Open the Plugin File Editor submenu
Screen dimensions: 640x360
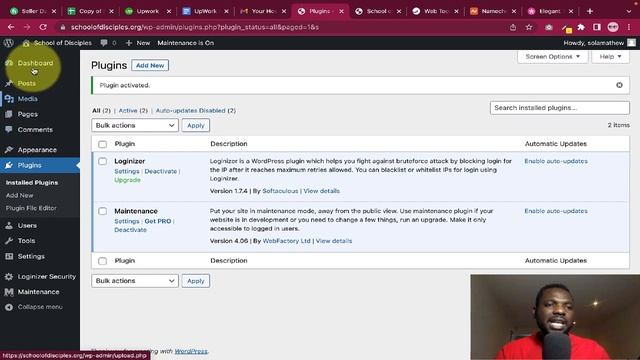[x=31, y=208]
